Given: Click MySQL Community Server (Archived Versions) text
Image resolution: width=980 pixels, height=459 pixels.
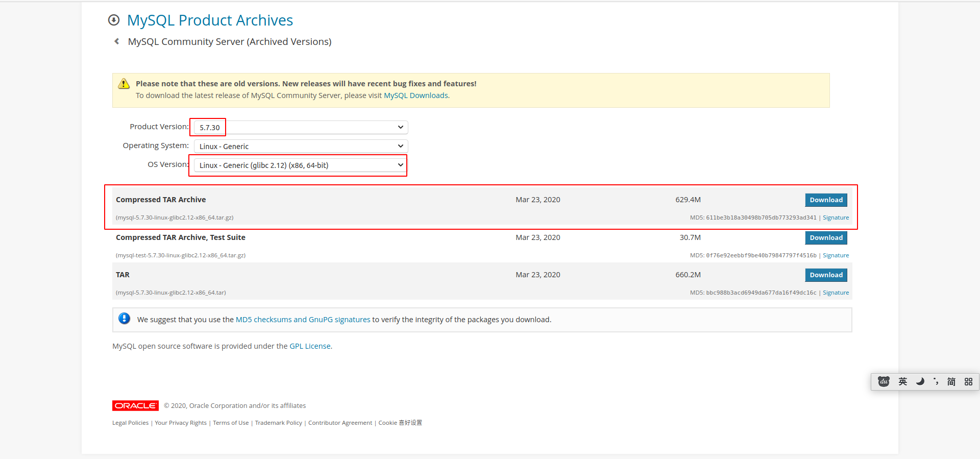Looking at the screenshot, I should [230, 41].
